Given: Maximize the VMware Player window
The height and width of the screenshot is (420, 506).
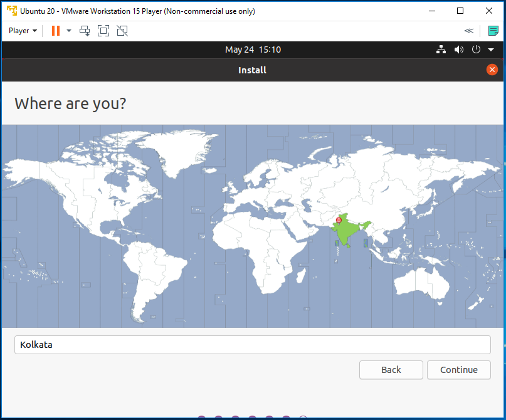Looking at the screenshot, I should coord(460,11).
